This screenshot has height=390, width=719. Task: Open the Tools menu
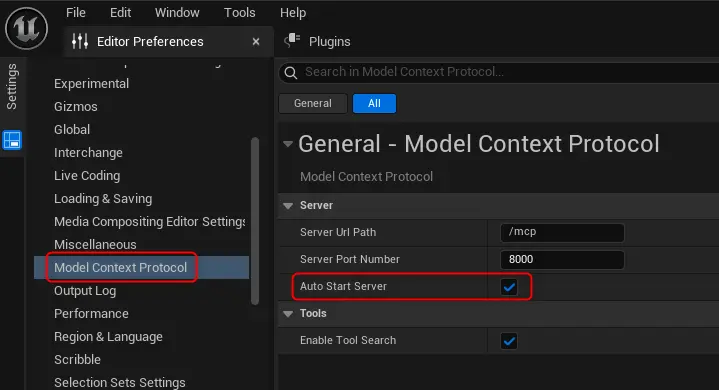pyautogui.click(x=239, y=13)
